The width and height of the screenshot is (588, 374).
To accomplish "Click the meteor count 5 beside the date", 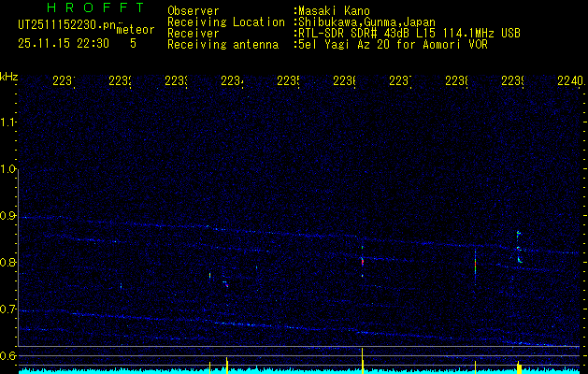I will [133, 44].
